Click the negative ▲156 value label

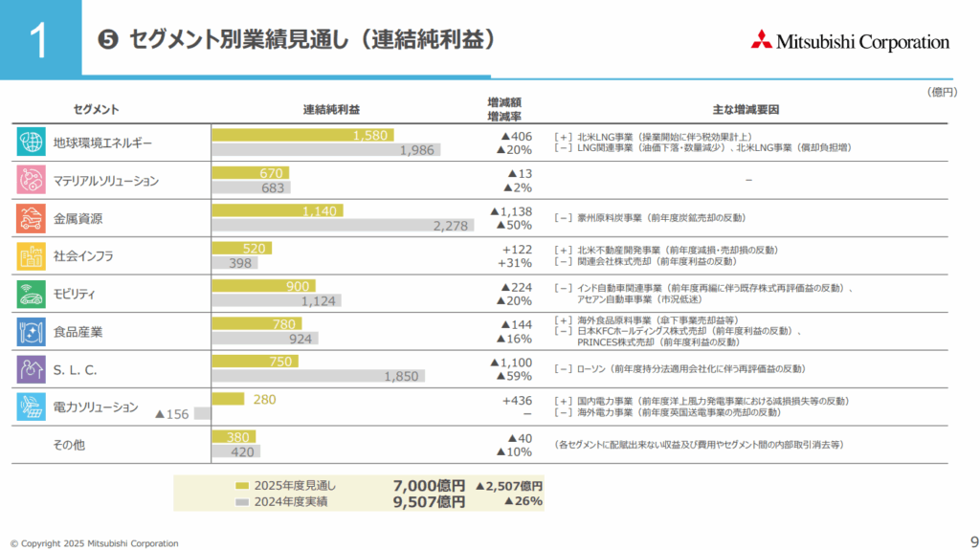click(172, 414)
